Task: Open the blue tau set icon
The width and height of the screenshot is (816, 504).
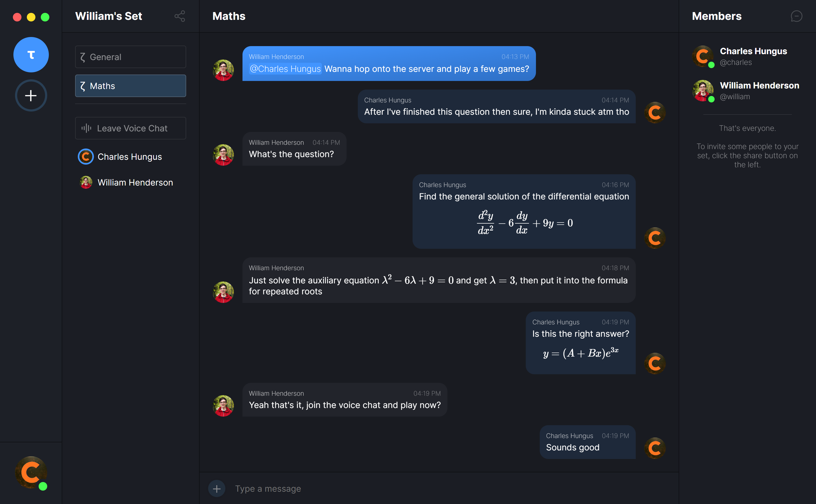Action: (x=31, y=55)
